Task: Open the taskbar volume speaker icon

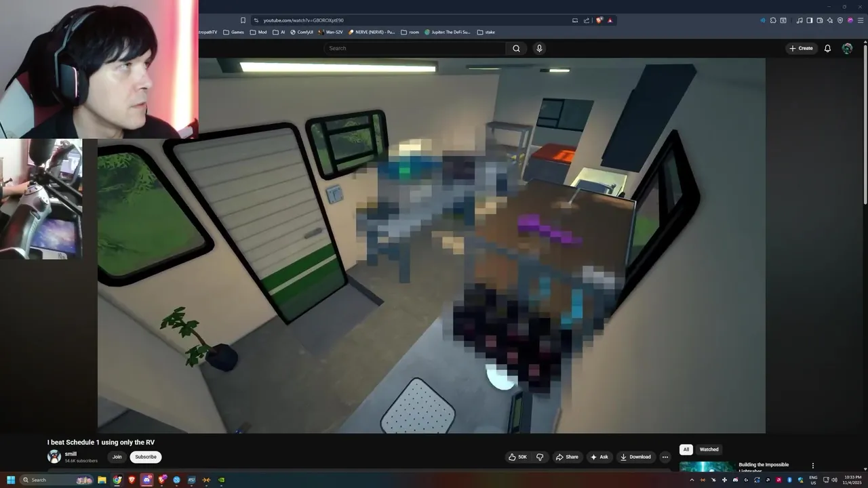Action: click(x=834, y=480)
